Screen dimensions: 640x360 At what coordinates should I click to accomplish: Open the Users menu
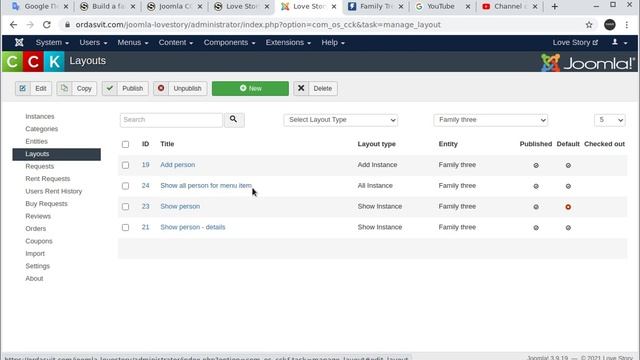[x=93, y=42]
